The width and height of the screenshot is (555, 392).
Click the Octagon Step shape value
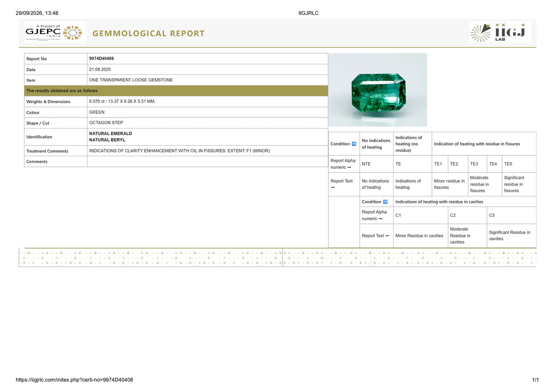pyautogui.click(x=106, y=122)
